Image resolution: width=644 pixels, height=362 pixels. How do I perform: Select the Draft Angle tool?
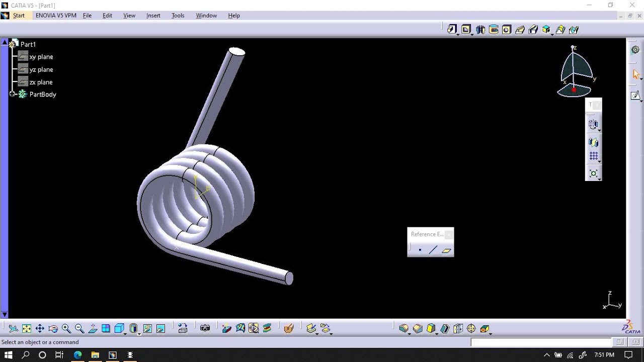pyautogui.click(x=431, y=328)
